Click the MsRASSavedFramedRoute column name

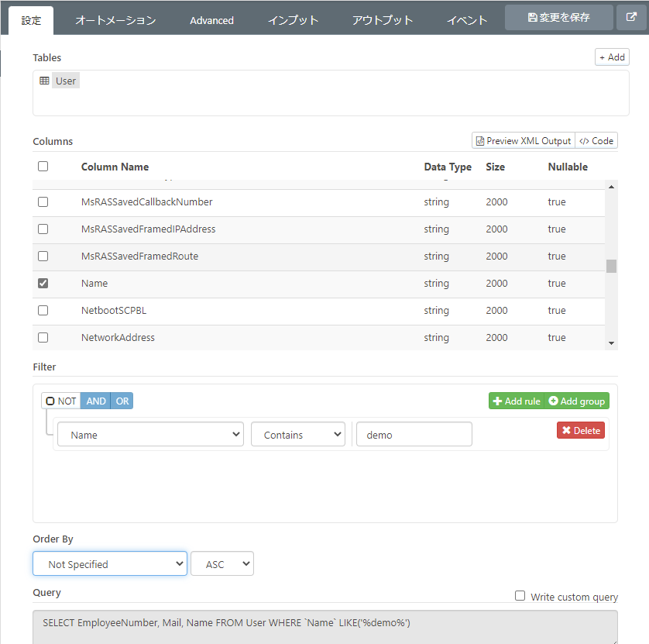[139, 257]
